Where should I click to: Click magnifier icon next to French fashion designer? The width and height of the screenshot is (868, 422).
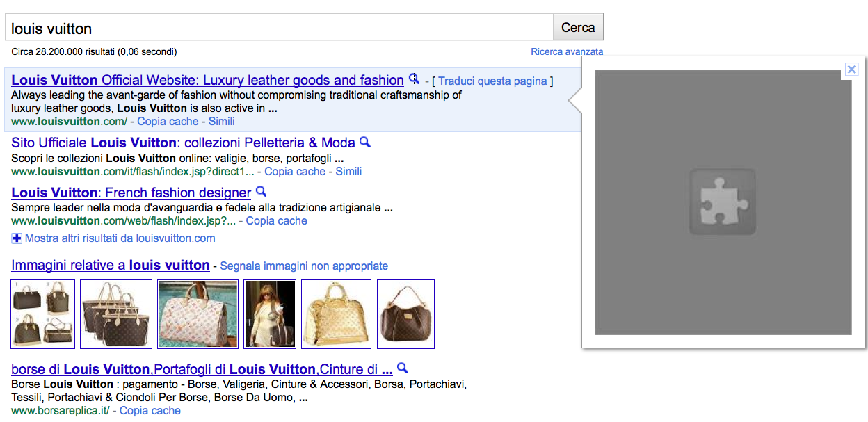[261, 192]
